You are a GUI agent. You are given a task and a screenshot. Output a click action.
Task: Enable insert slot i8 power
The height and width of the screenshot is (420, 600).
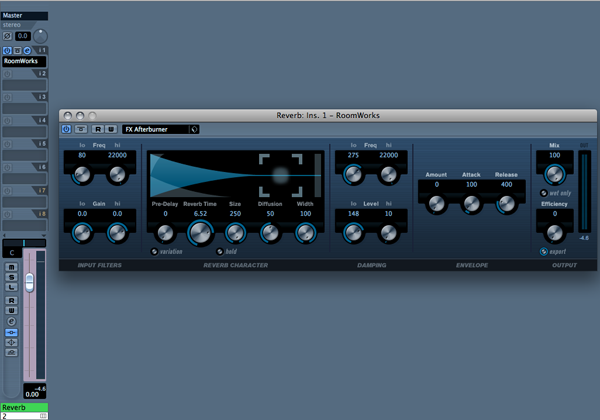coord(7,214)
